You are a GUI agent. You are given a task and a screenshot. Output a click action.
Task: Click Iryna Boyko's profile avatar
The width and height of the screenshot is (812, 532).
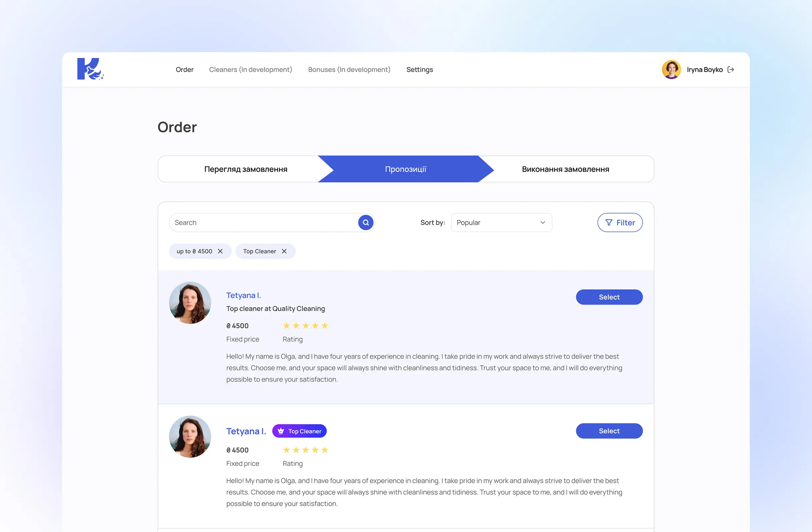point(671,70)
